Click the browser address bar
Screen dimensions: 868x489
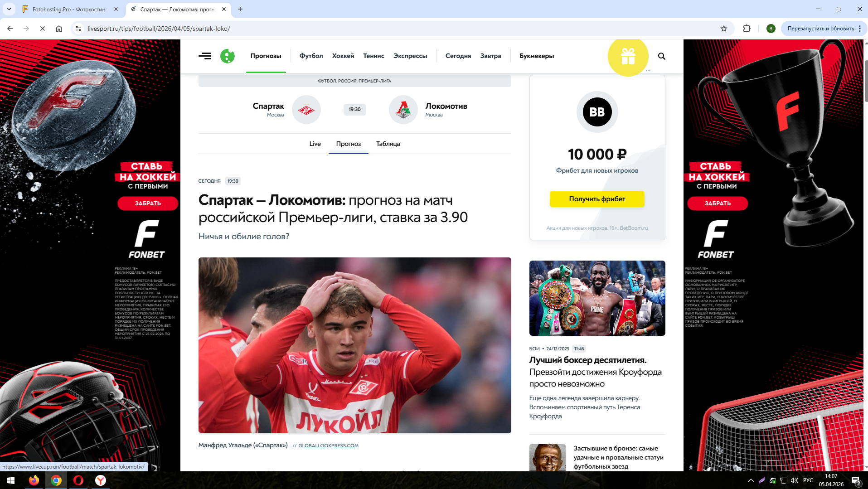(399, 29)
